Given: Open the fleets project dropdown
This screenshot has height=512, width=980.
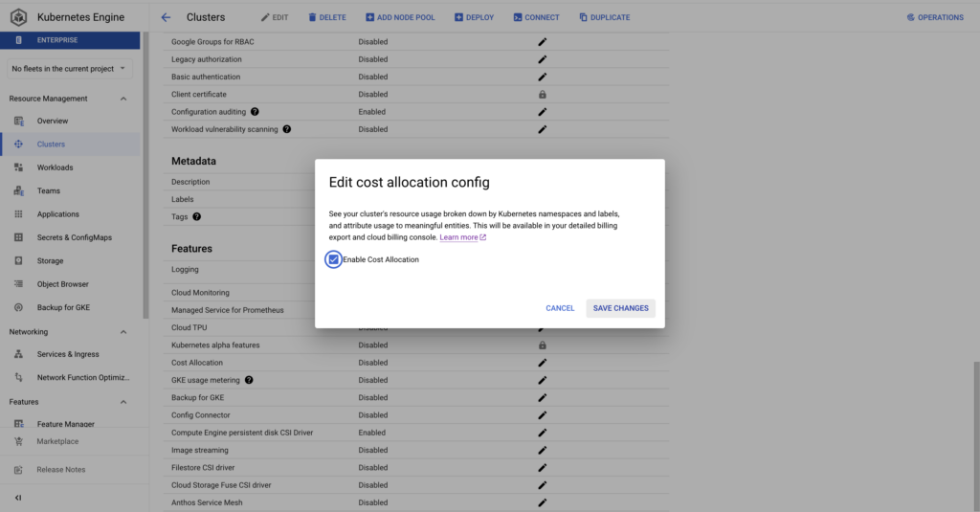Looking at the screenshot, I should pos(69,69).
